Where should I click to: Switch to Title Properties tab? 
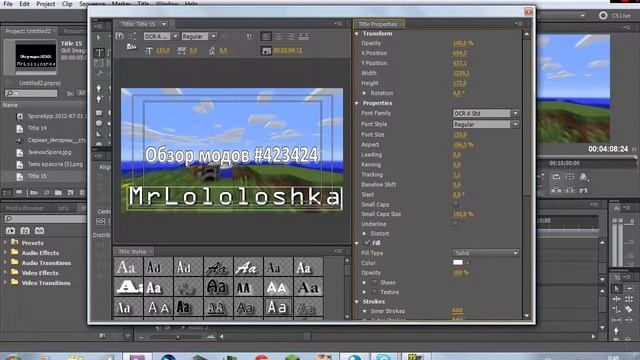click(378, 24)
